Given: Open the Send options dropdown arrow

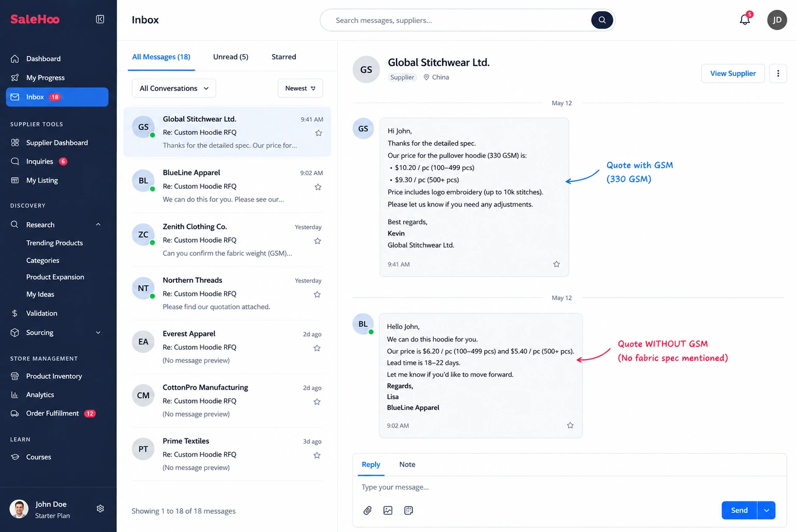Looking at the screenshot, I should 766,510.
